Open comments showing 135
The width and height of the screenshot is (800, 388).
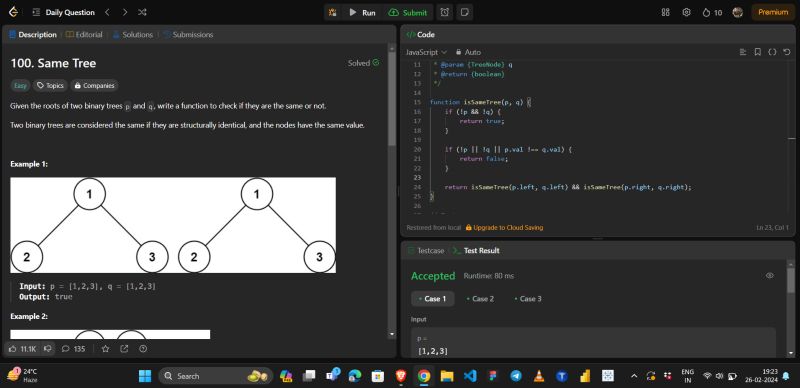pos(73,349)
